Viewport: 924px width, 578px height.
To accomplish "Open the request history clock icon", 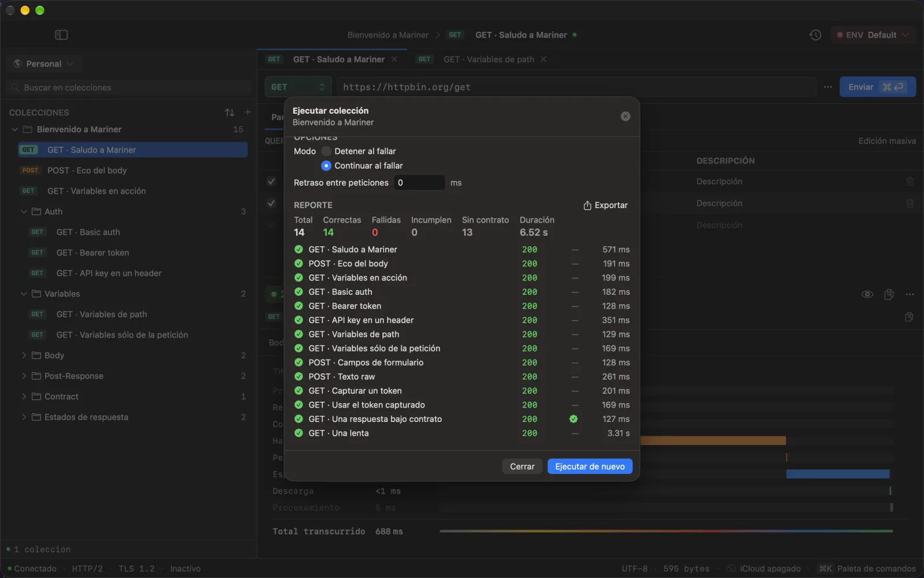I will coord(815,35).
